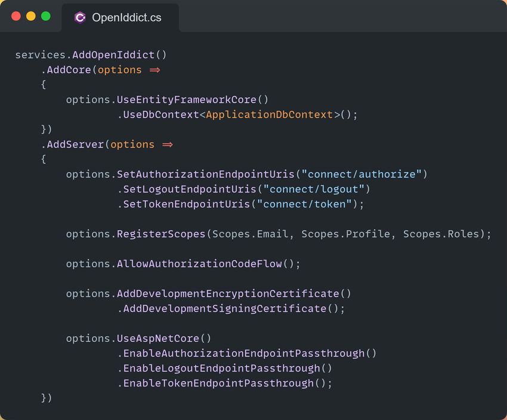Click the UseAspNetCore method call
507x420 pixels.
point(163,338)
